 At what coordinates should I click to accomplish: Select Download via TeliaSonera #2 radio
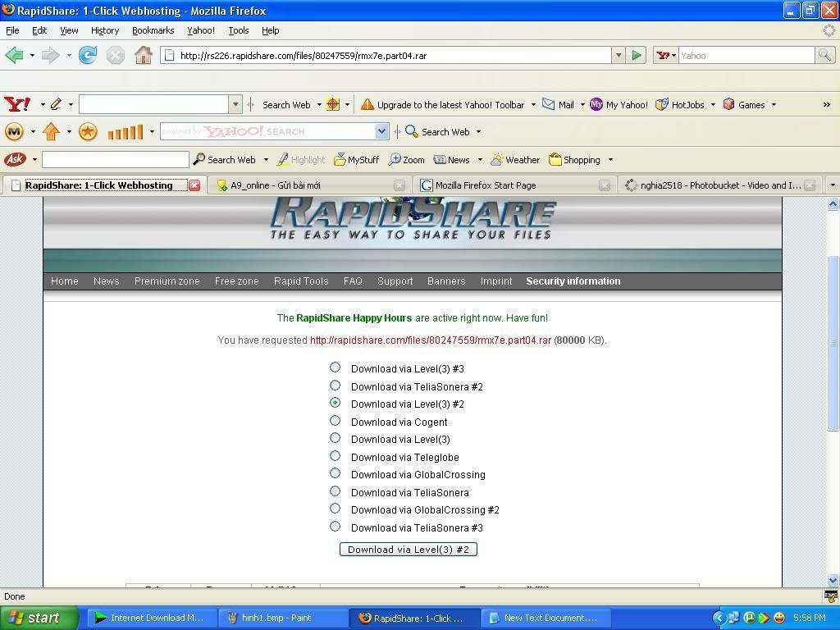pyautogui.click(x=335, y=386)
